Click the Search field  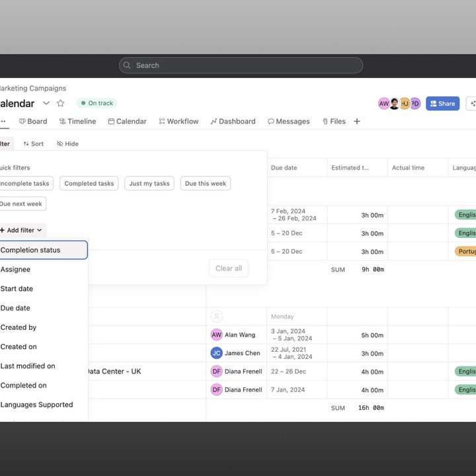[241, 65]
